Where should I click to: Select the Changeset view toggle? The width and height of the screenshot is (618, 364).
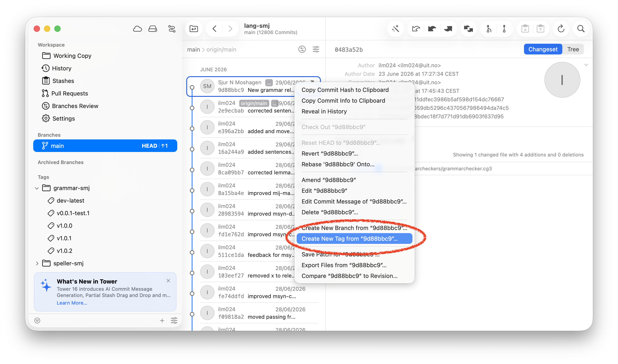coord(543,49)
